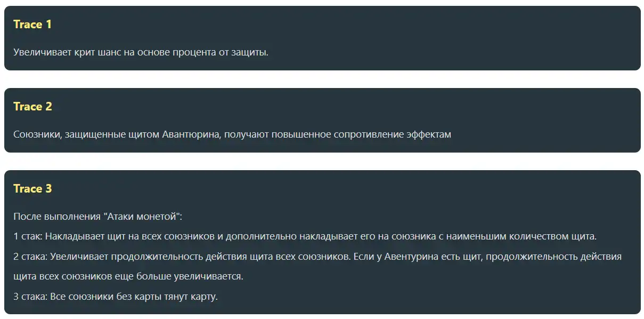Click the quoted phrase "Атаки монетой"

(142, 217)
